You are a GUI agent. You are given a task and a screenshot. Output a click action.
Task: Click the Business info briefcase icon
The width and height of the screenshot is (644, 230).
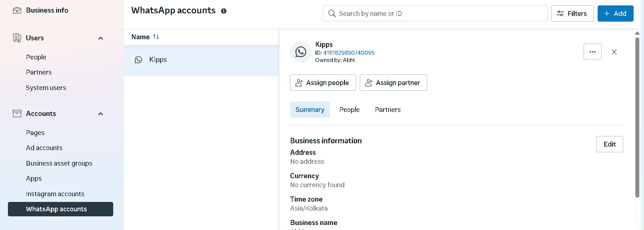(17, 10)
